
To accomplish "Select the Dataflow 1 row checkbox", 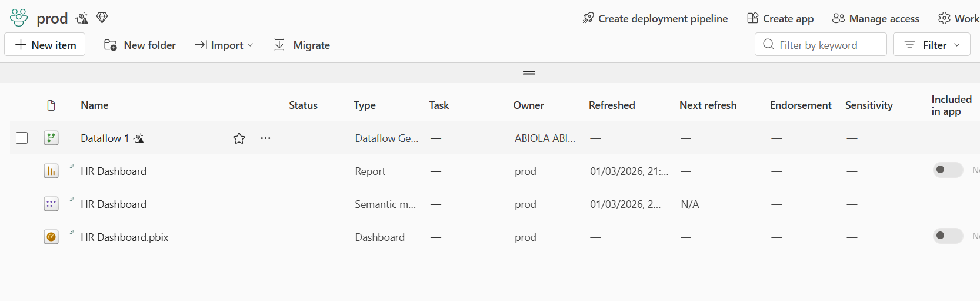I will (x=22, y=138).
